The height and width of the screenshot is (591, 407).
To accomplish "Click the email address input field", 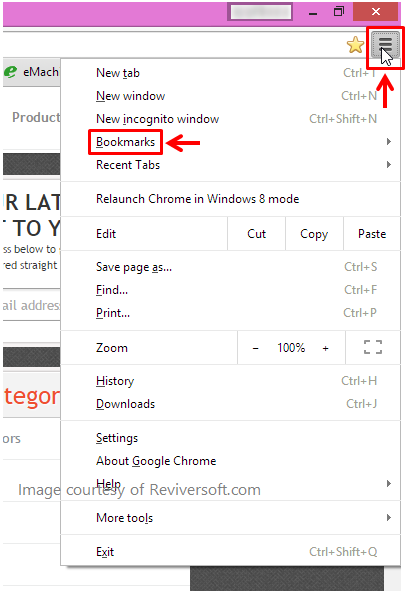I will 32,305.
